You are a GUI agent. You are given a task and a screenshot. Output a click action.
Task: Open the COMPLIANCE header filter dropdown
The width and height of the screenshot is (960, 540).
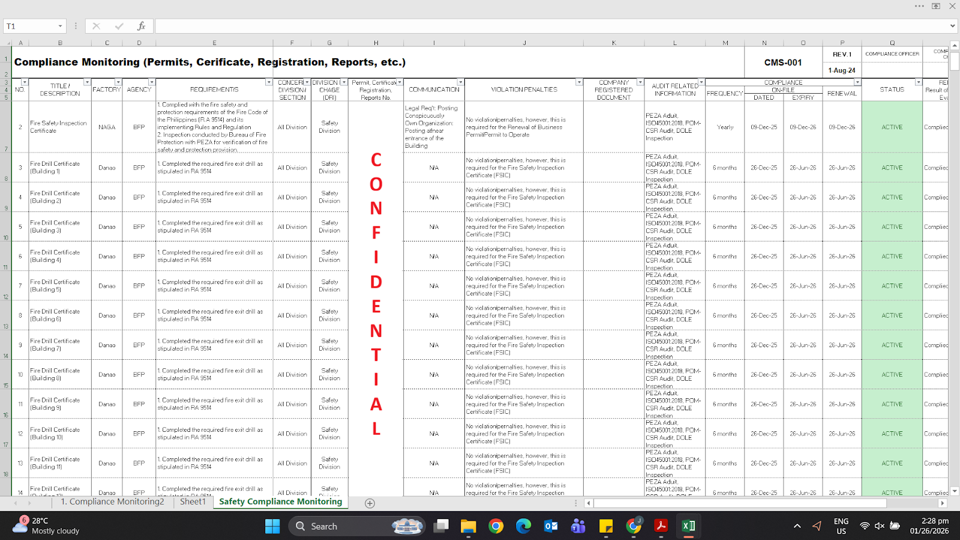click(857, 82)
